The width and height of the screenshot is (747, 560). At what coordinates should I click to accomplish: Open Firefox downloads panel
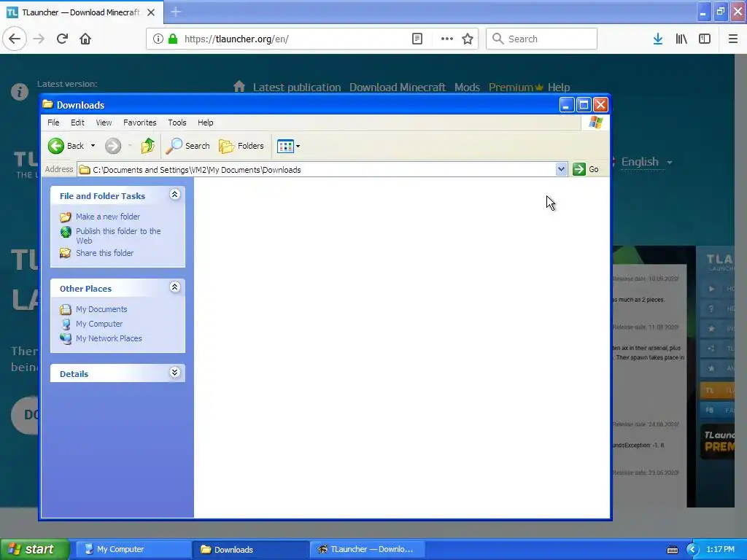[657, 39]
